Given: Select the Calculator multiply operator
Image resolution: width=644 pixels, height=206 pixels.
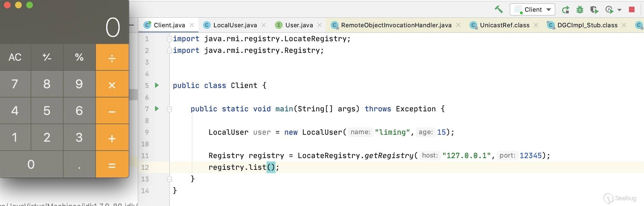Looking at the screenshot, I should pos(112,84).
